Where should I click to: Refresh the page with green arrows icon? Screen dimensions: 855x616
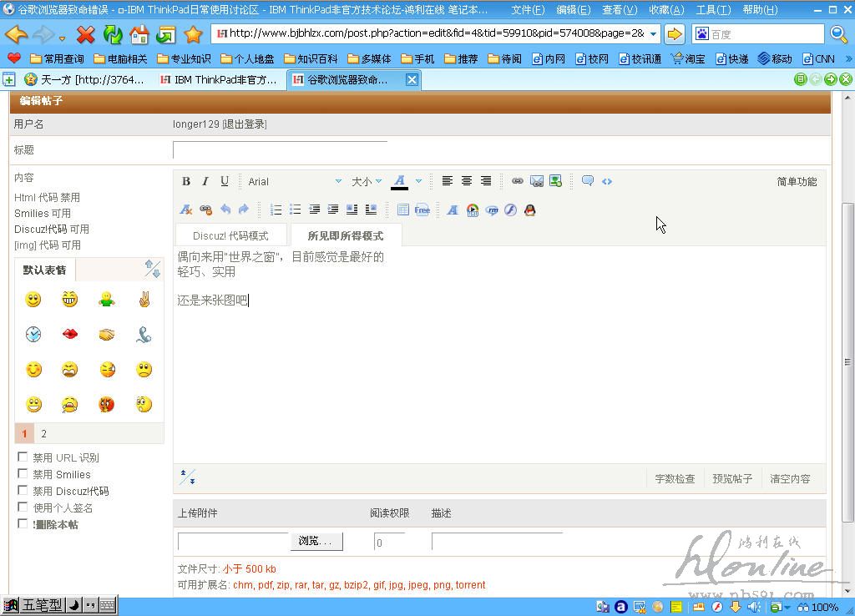pyautogui.click(x=113, y=34)
